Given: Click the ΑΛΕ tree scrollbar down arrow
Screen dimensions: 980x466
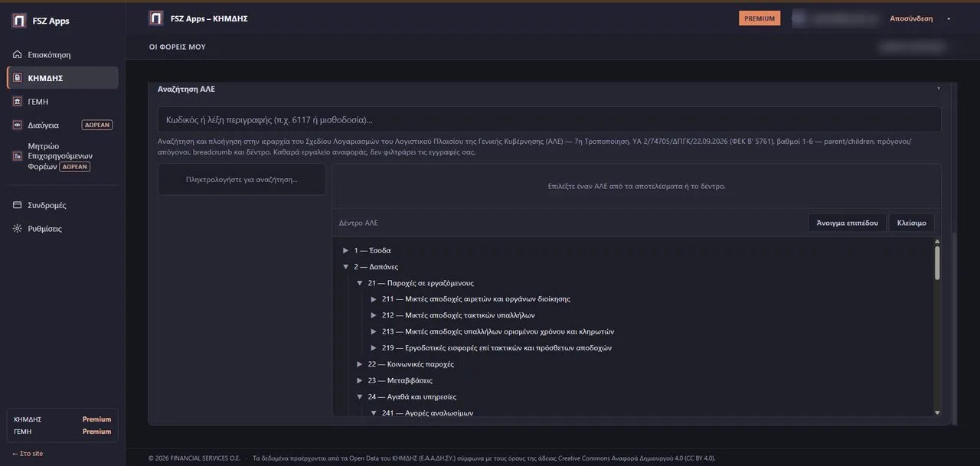Looking at the screenshot, I should tap(937, 413).
